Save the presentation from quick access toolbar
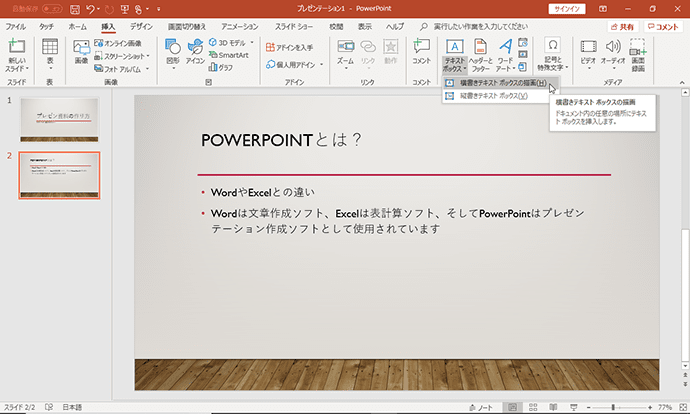Image resolution: width=690 pixels, height=414 pixels. point(75,9)
